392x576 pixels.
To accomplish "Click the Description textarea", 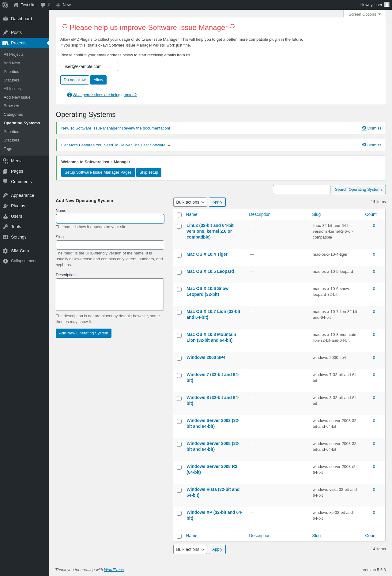I will point(110,295).
